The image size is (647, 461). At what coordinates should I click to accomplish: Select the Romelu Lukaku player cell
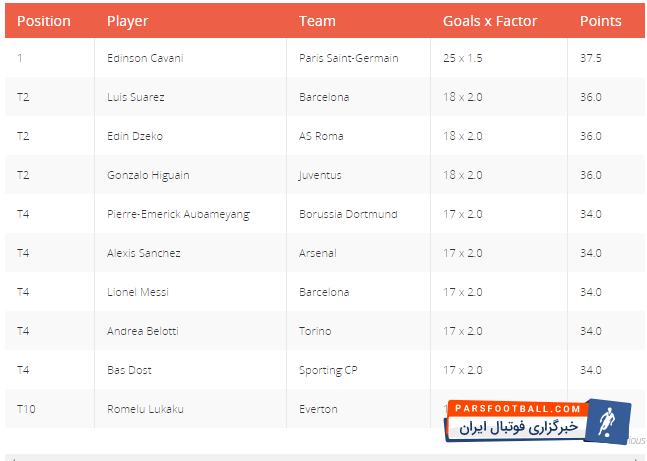point(145,409)
